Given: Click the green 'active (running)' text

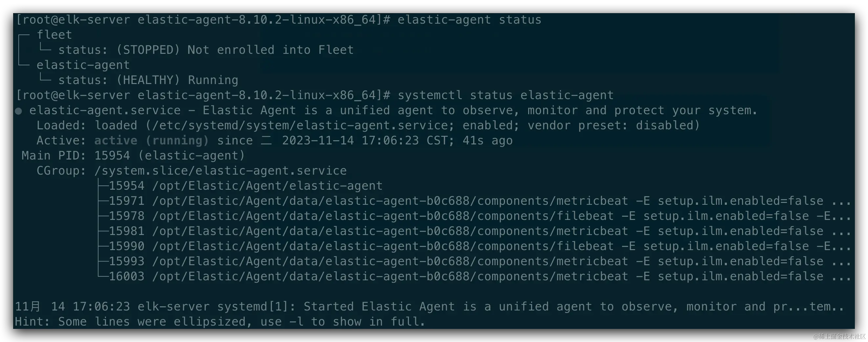Looking at the screenshot, I should (x=151, y=140).
